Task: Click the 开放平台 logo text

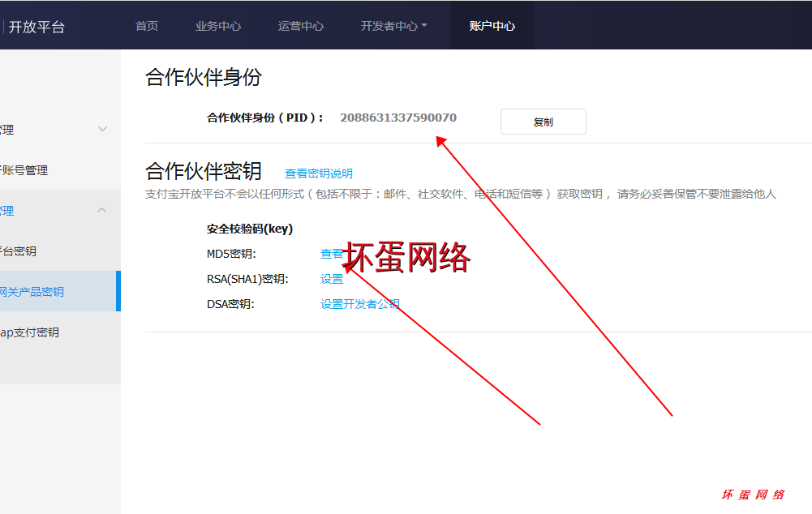Action: click(37, 27)
